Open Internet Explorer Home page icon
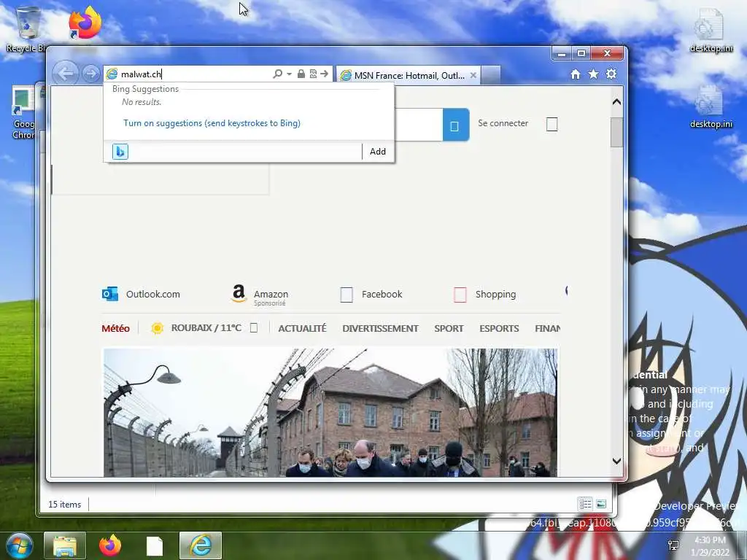747x560 pixels. [576, 74]
